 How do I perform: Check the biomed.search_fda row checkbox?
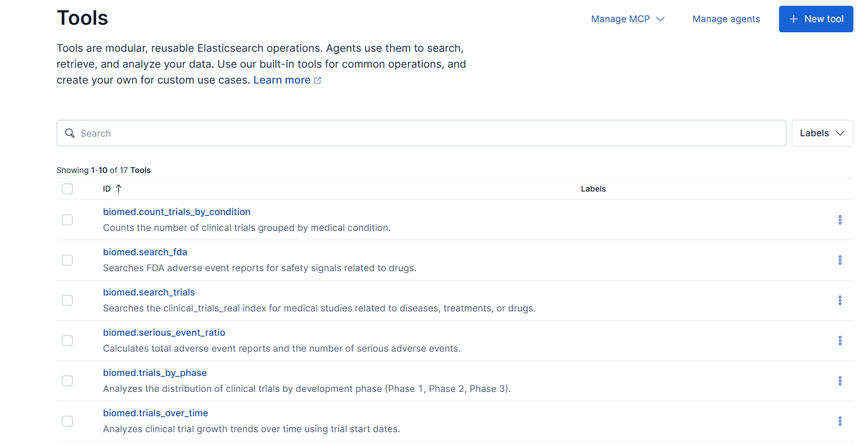tap(67, 260)
